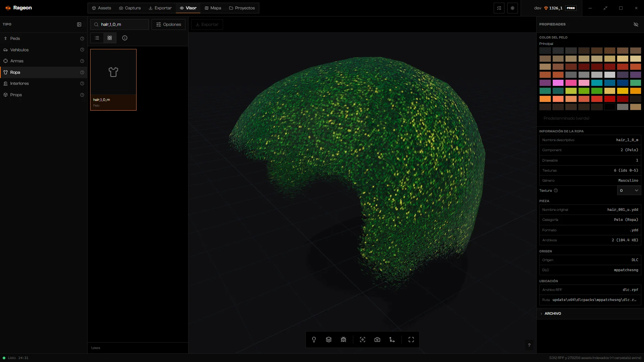Image resolution: width=644 pixels, height=362 pixels.
Task: Click the help icon beside Peds
Action: click(x=82, y=39)
